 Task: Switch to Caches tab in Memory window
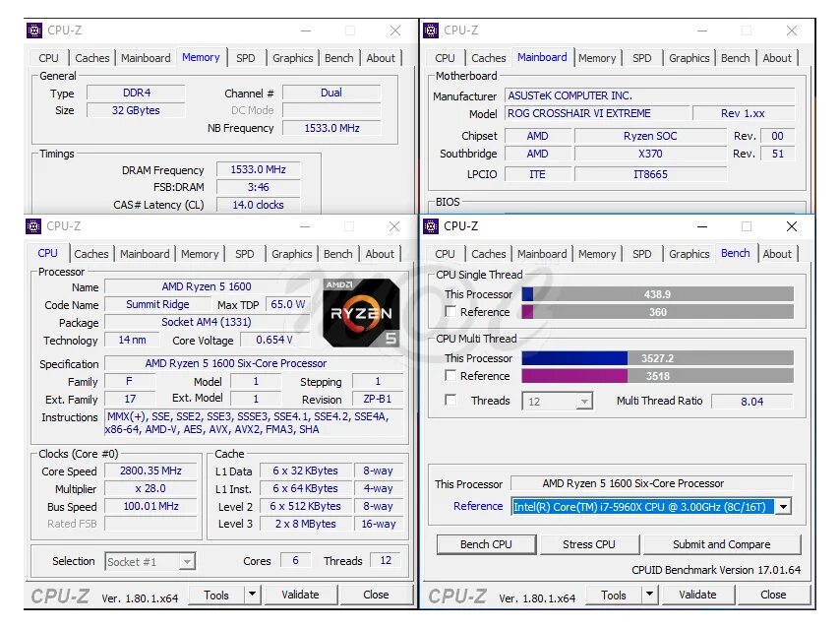coord(92,58)
